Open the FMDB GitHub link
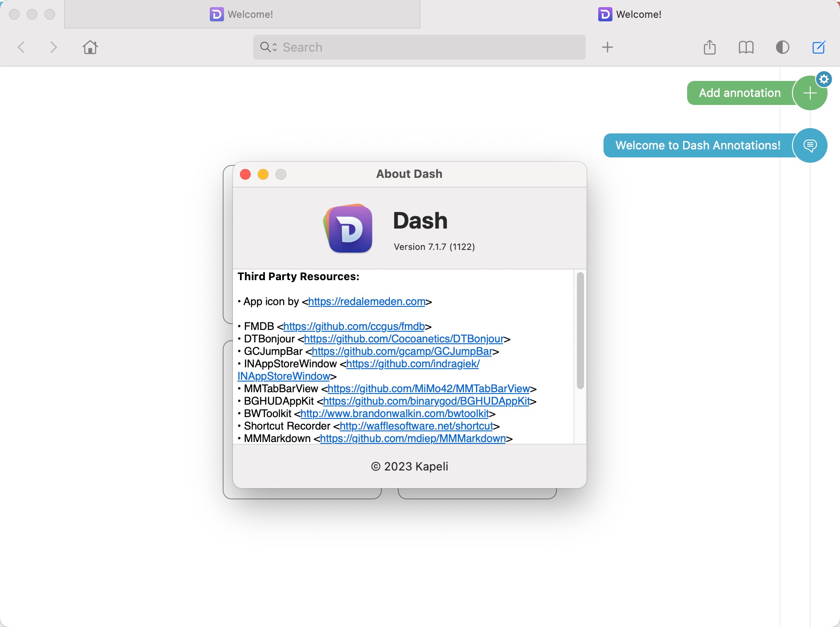840x627 pixels. point(354,326)
